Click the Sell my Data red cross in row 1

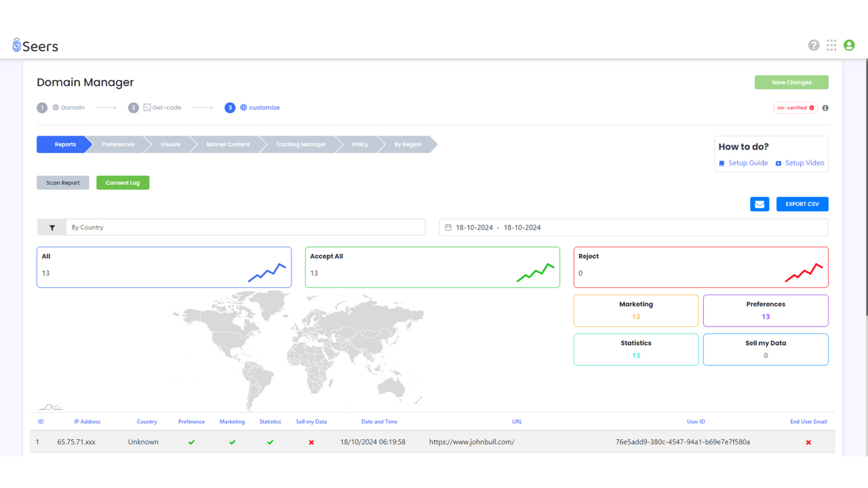[311, 443]
